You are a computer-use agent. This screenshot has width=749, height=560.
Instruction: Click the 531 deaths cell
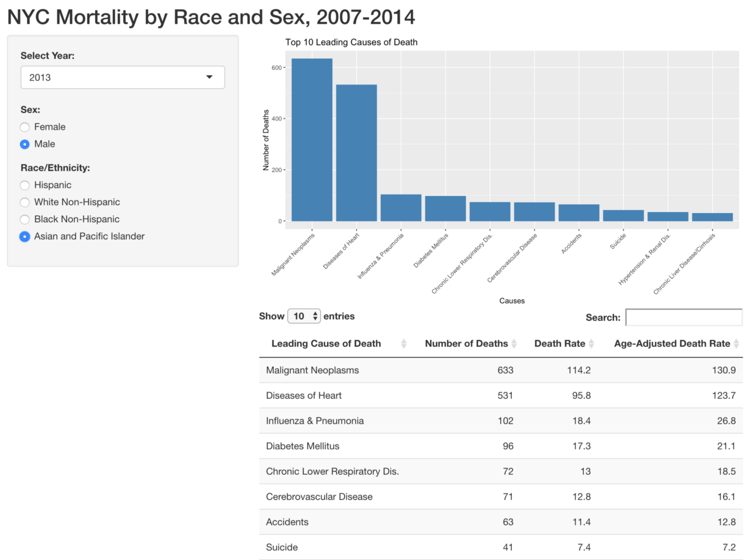click(x=505, y=395)
